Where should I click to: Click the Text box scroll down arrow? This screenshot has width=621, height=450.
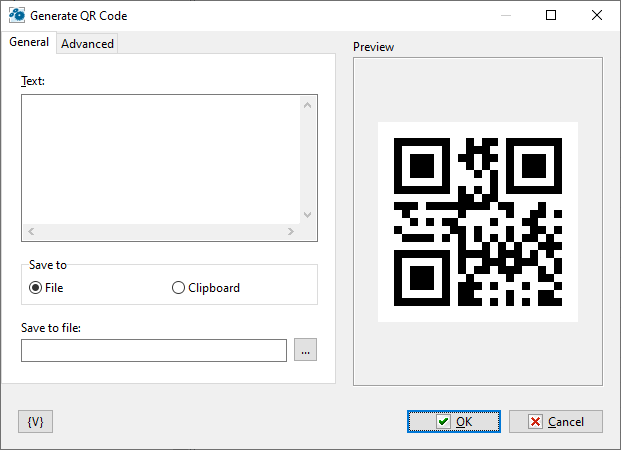[307, 215]
